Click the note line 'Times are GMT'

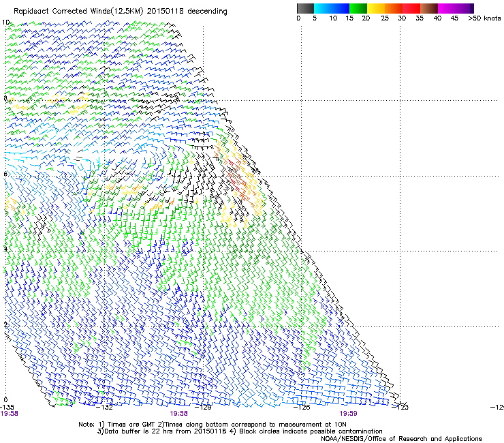point(131,425)
